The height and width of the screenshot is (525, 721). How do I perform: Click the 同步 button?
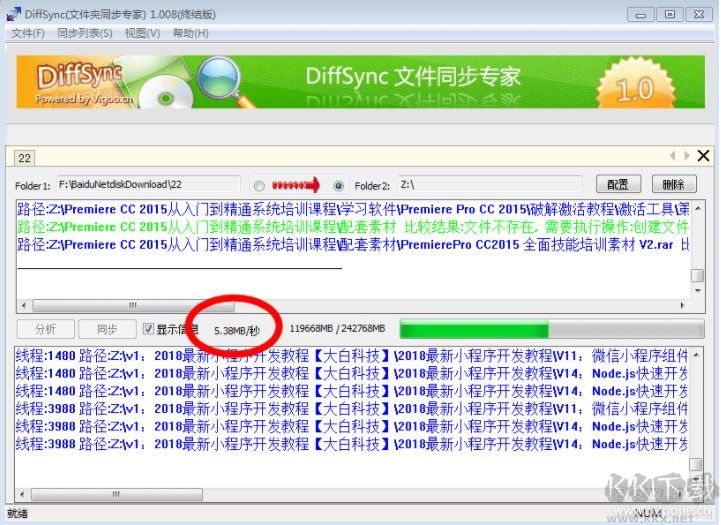107,329
